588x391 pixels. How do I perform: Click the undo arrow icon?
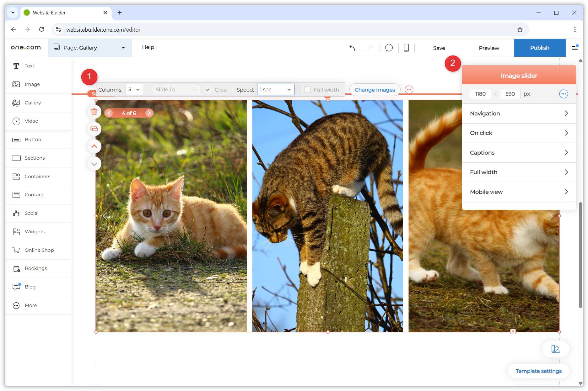coord(352,48)
